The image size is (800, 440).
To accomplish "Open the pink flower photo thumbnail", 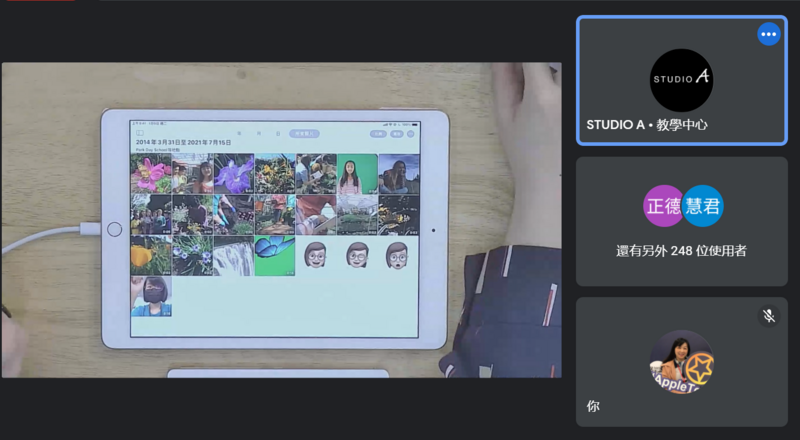I will [x=151, y=173].
